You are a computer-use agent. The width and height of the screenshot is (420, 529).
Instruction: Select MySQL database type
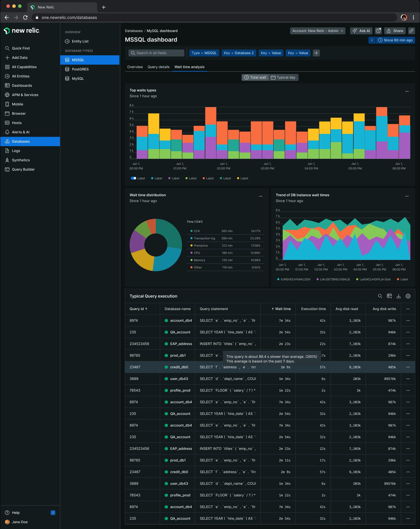[x=90, y=79]
